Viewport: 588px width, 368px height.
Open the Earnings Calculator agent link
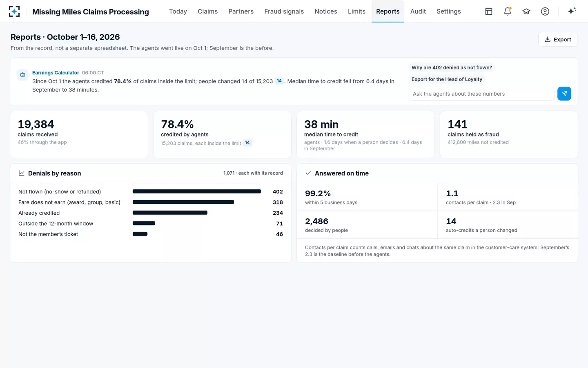pyautogui.click(x=56, y=73)
